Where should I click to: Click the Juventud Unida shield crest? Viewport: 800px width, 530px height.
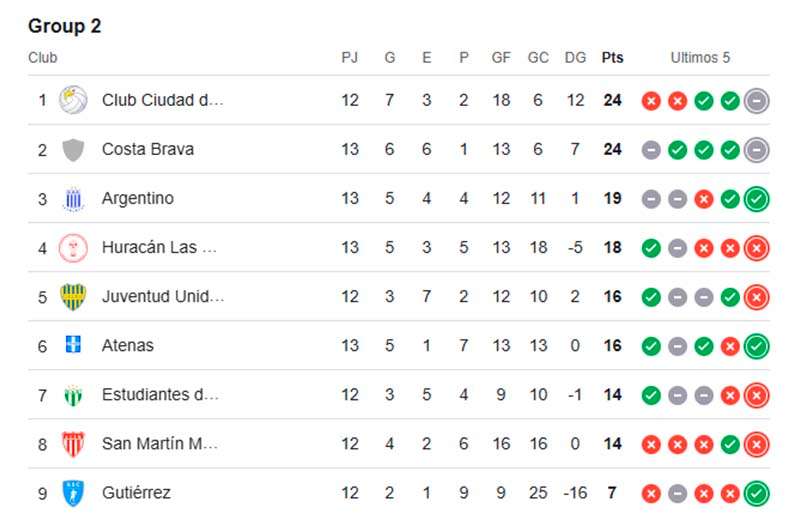tap(73, 297)
